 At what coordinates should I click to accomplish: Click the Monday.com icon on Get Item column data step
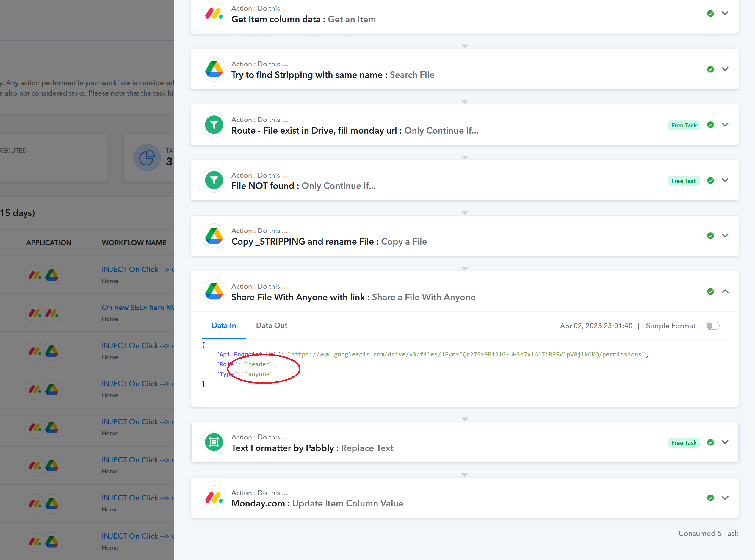pos(214,14)
